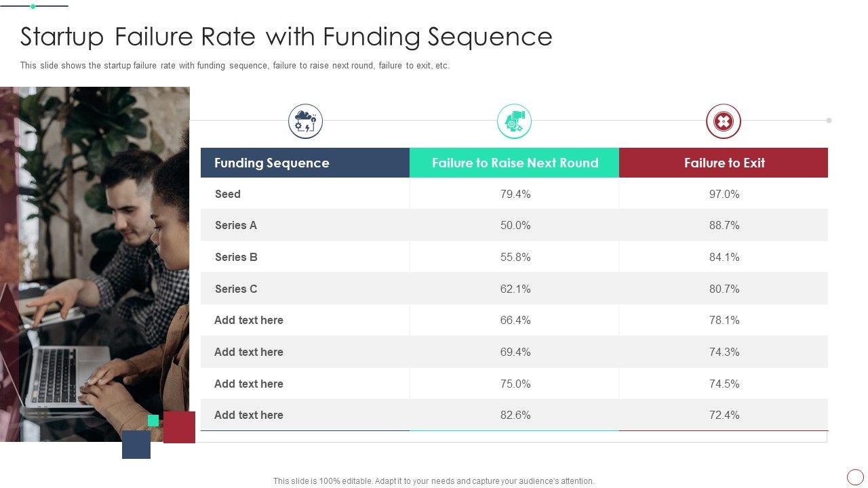Click the dark red decorative square
This screenshot has width=868, height=488.
point(180,427)
